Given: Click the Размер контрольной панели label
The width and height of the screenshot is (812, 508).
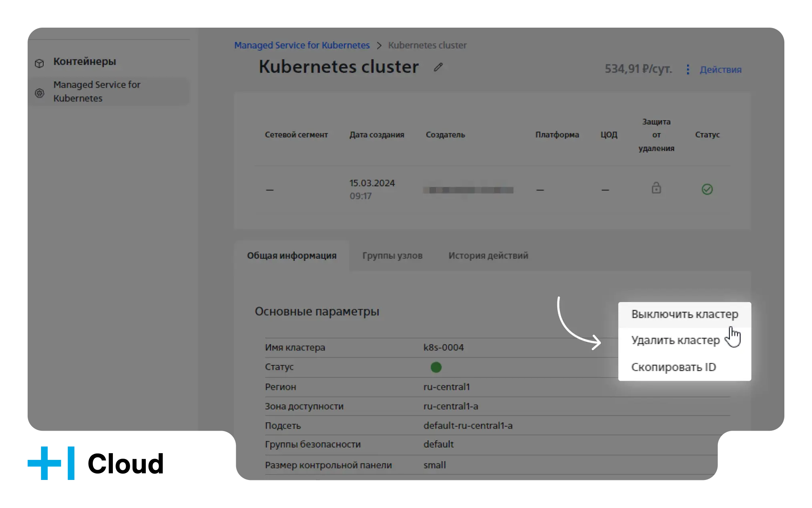Looking at the screenshot, I should point(328,465).
